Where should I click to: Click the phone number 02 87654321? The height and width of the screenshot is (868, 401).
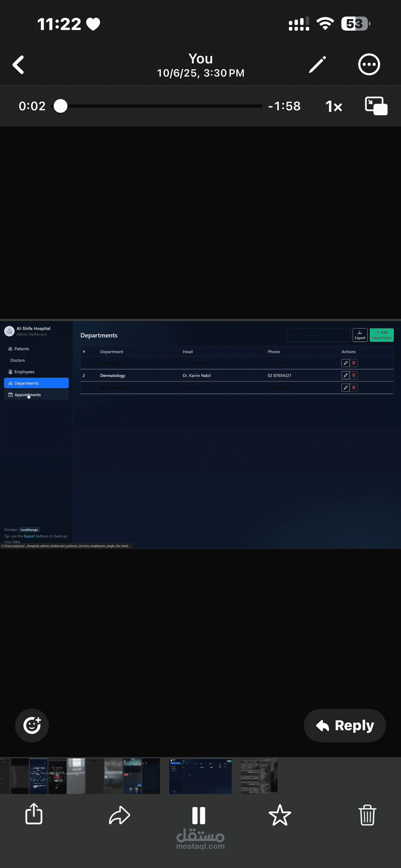pyautogui.click(x=280, y=375)
